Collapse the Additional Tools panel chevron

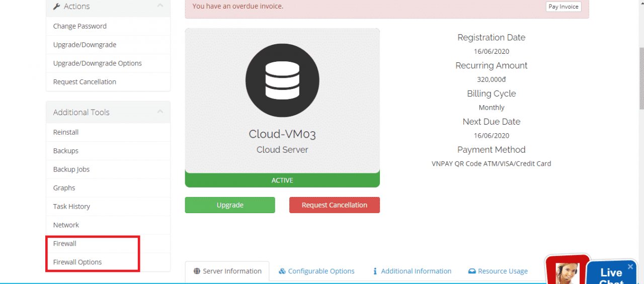160,112
